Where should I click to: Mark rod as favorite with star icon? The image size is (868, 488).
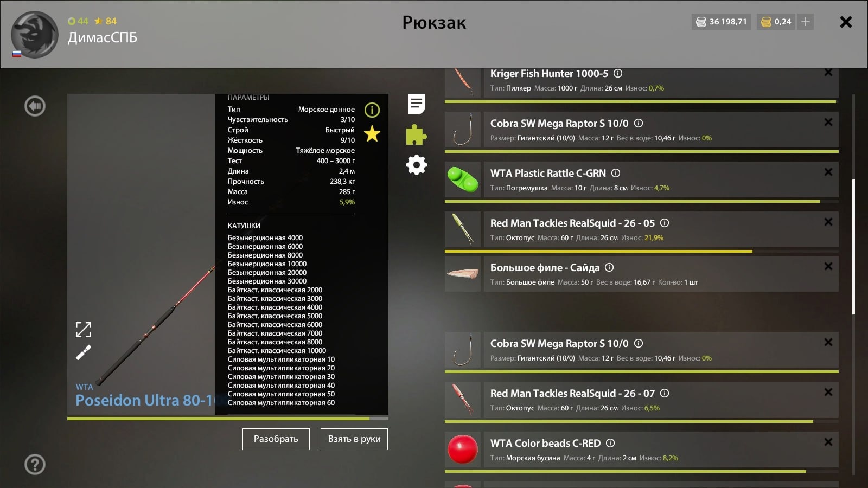pyautogui.click(x=372, y=133)
